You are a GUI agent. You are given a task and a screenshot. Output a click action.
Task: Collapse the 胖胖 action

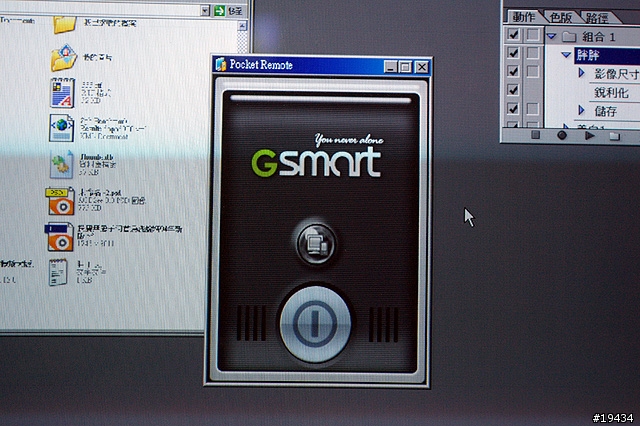pos(566,54)
